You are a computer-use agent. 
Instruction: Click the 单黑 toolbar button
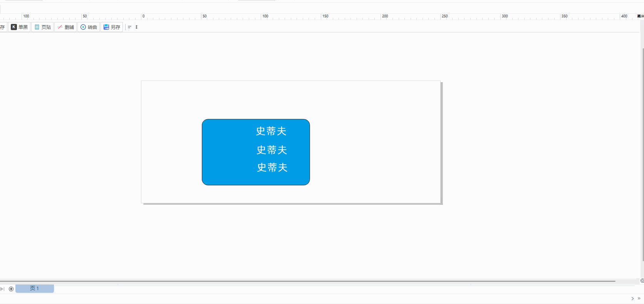click(19, 27)
